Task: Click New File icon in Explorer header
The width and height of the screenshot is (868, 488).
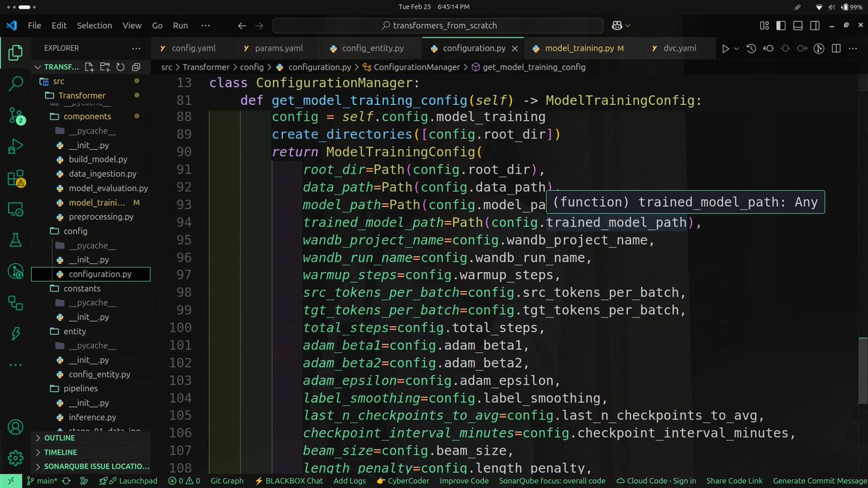Action: tap(90, 67)
